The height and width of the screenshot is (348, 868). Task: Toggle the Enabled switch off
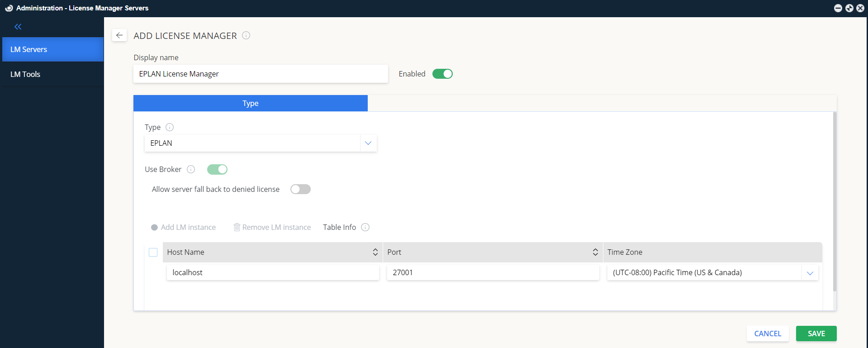[x=442, y=74]
